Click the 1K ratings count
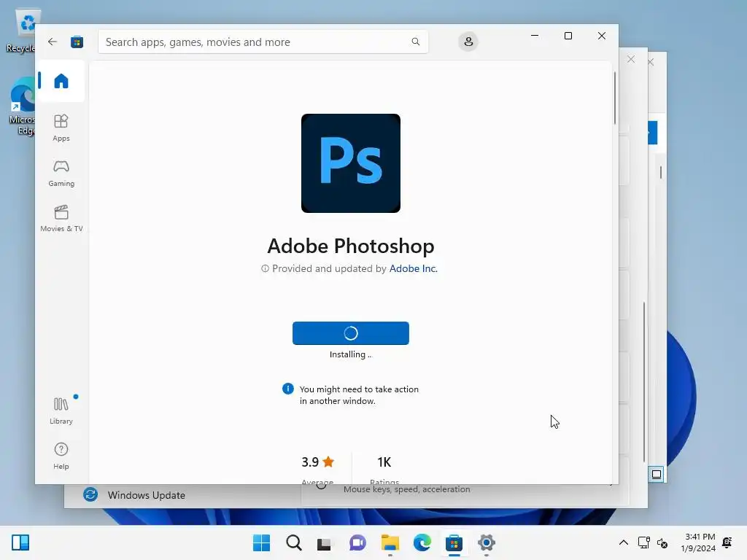Screen dimensions: 747x560 pyautogui.click(x=384, y=462)
